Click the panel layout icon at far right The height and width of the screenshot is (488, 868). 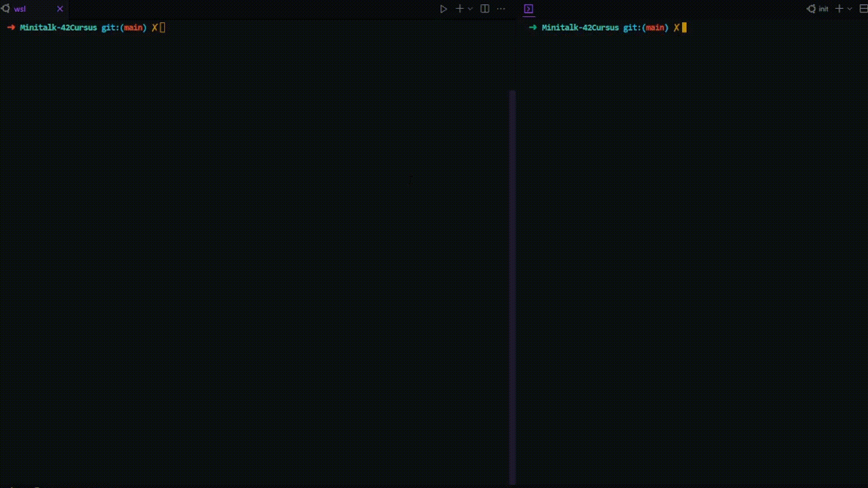coord(863,9)
